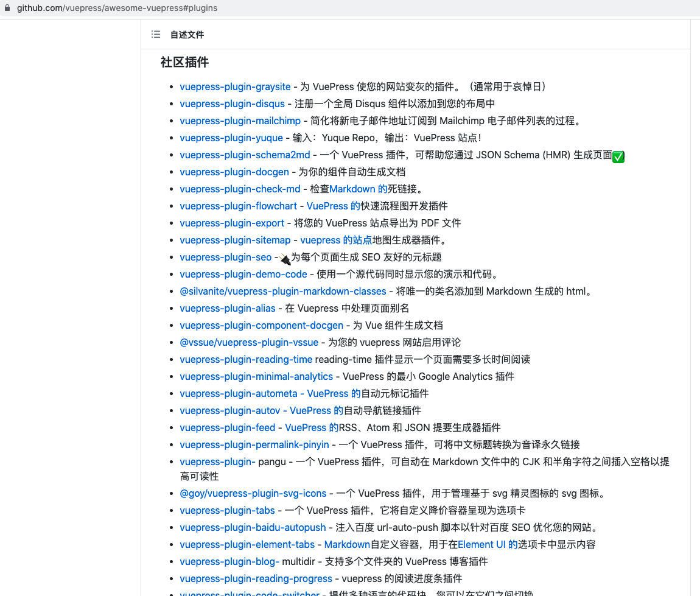Click the word 'pangu' in the plugin list
The width and height of the screenshot is (700, 596).
click(x=272, y=461)
